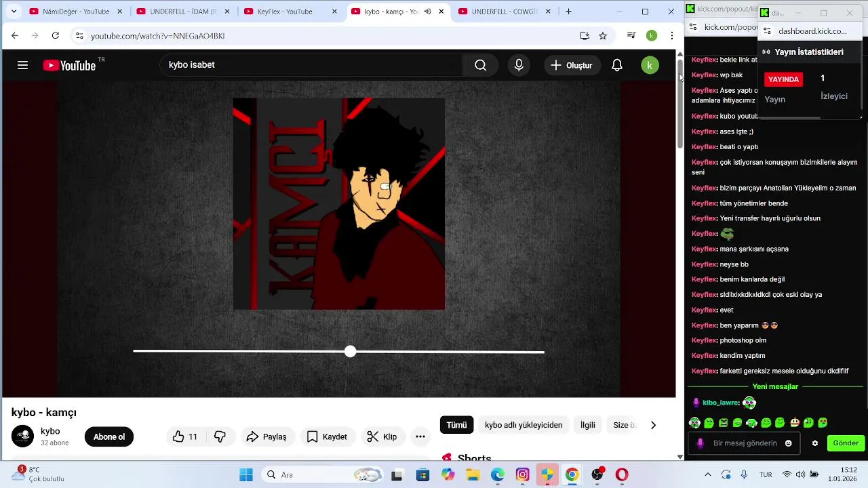
Task: Switch to UNDERFELL - COWGIRL tab
Action: [x=505, y=12]
